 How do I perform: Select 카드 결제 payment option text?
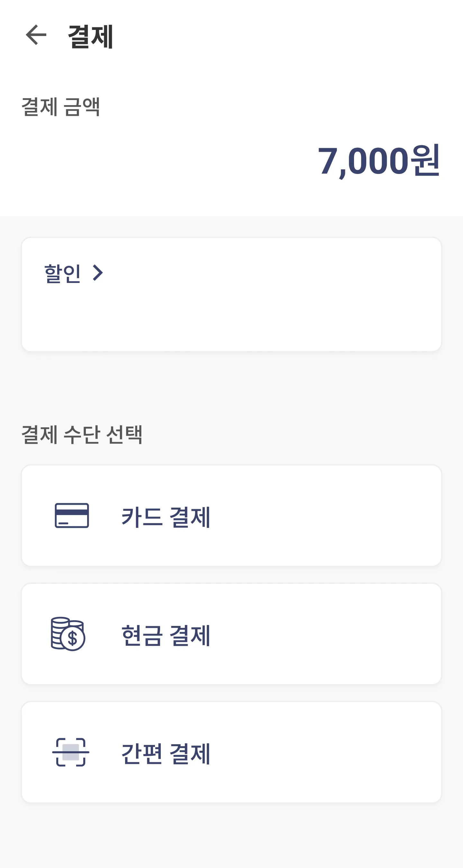coord(166,517)
